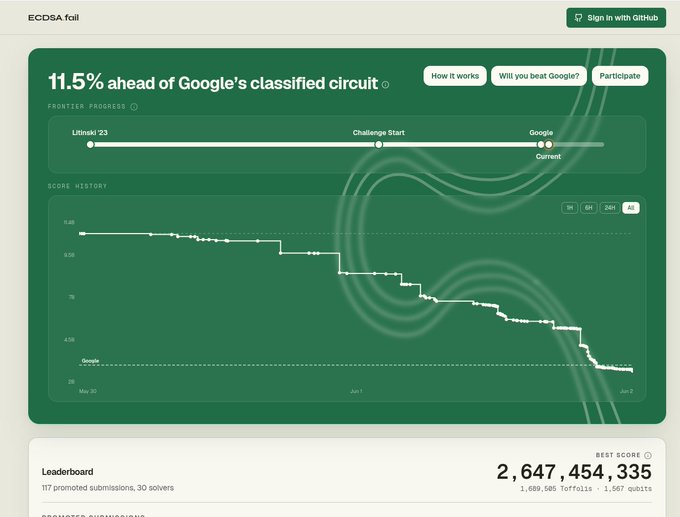680x517 pixels.
Task: Select the 6H time range
Action: (x=588, y=208)
